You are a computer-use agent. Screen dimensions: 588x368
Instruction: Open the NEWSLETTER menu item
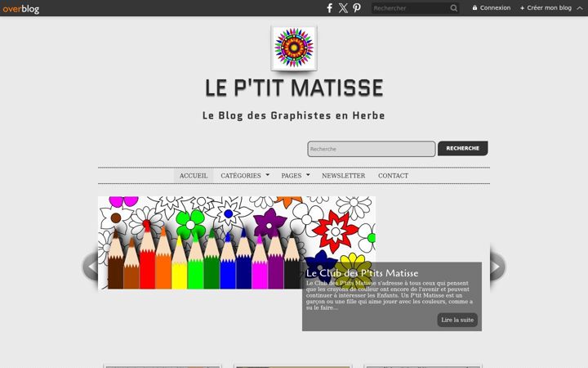(x=344, y=176)
